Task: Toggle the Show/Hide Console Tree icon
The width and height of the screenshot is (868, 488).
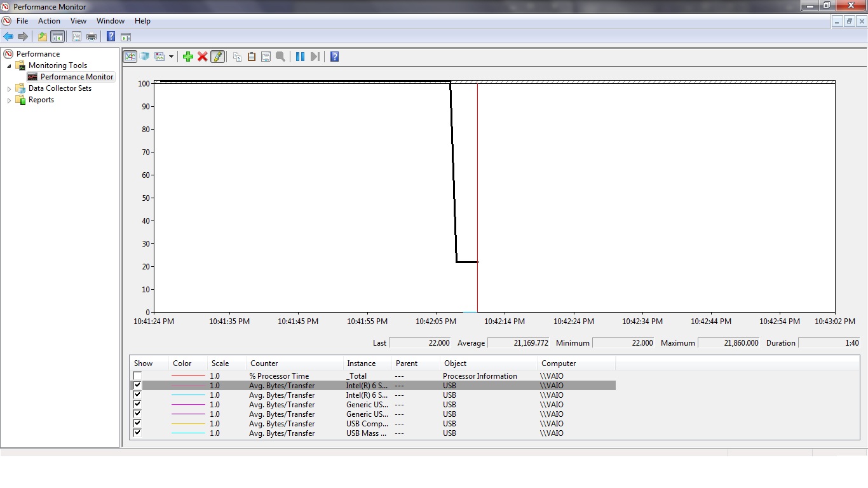Action: click(57, 37)
